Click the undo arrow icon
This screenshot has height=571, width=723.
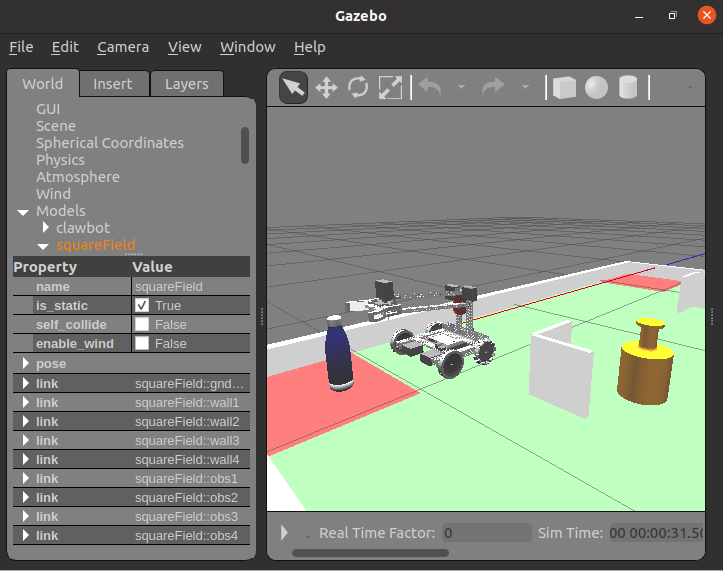click(430, 88)
